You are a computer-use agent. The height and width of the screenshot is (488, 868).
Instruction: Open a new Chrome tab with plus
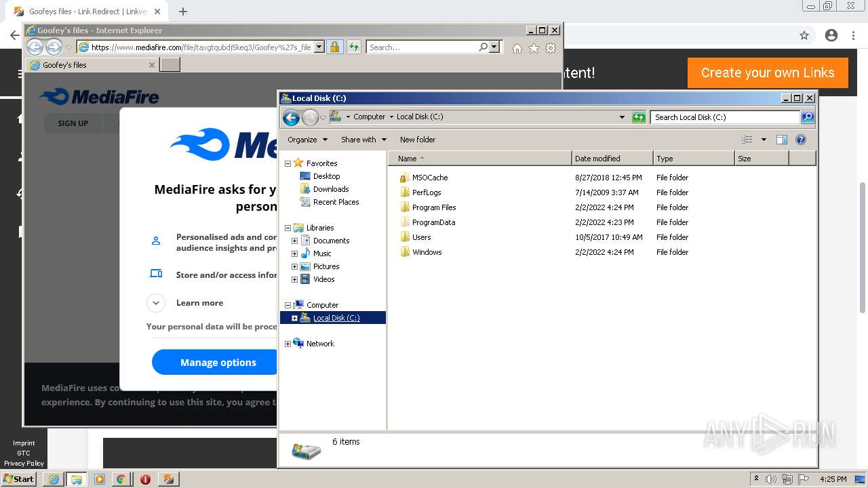pyautogui.click(x=183, y=12)
